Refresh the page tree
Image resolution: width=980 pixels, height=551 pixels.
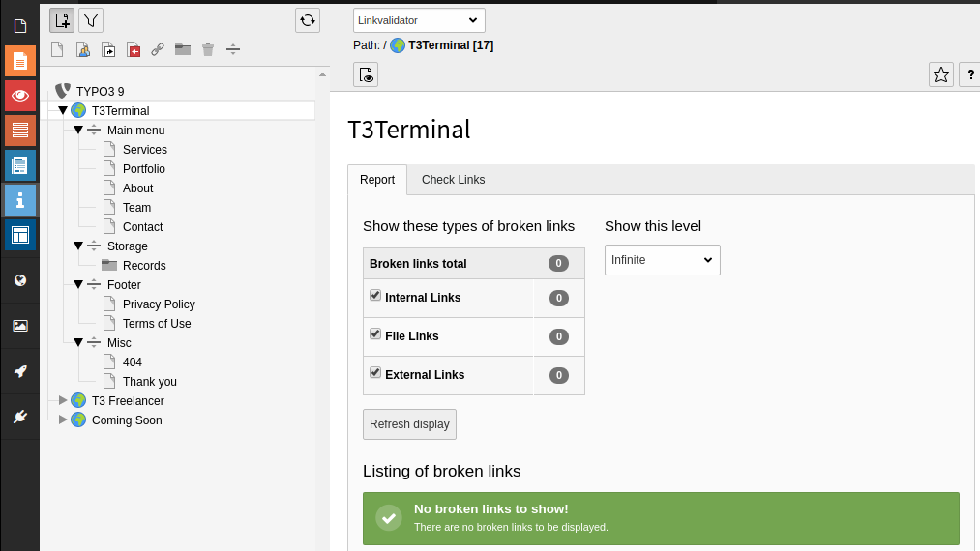(308, 20)
